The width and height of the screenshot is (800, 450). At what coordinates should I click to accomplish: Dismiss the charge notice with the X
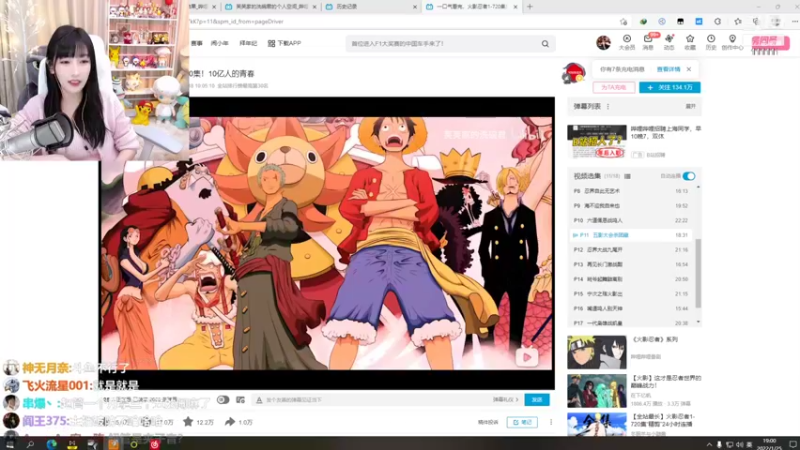pos(689,69)
